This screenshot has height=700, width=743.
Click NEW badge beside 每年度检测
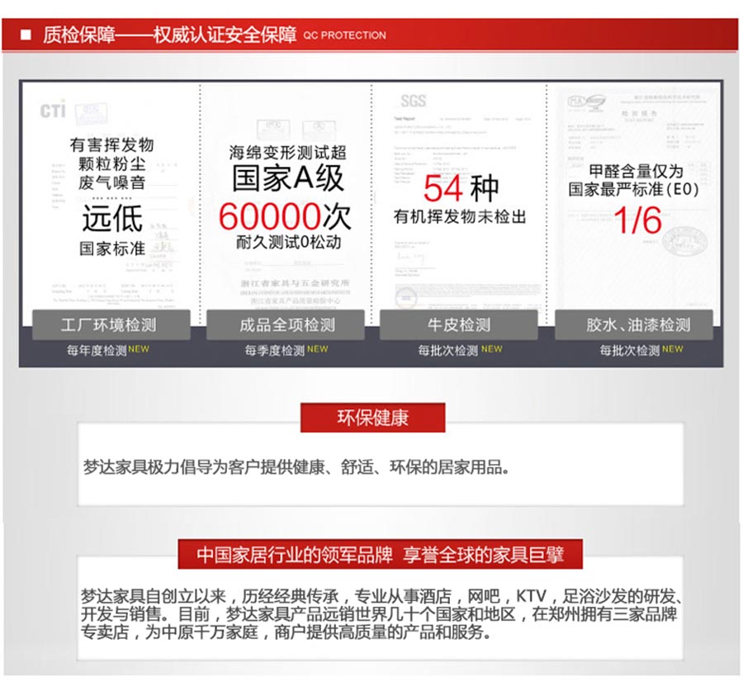click(x=139, y=349)
